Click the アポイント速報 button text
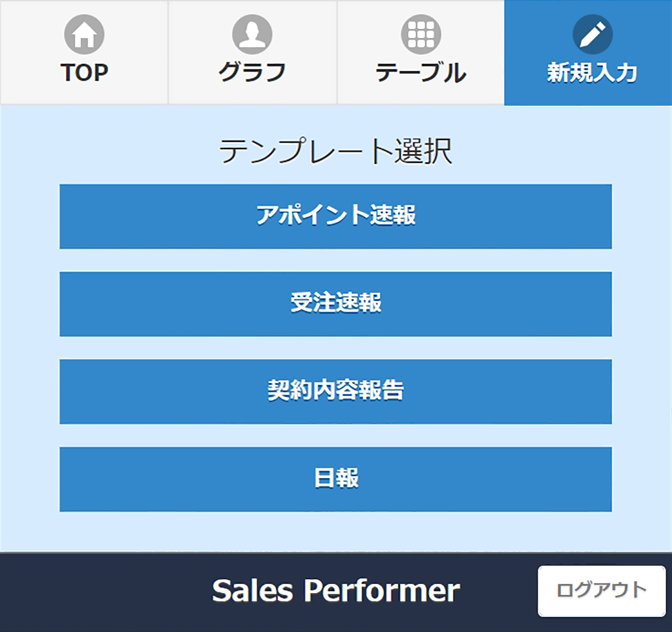 point(335,216)
